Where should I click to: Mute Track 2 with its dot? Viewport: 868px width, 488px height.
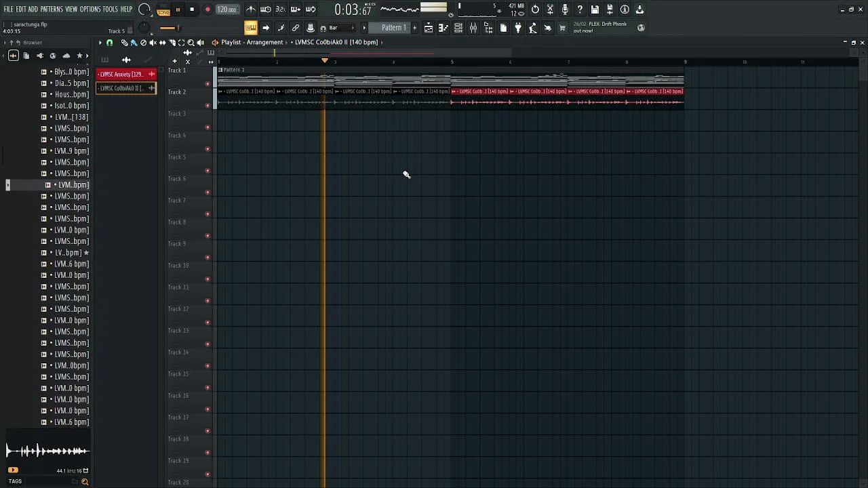208,106
